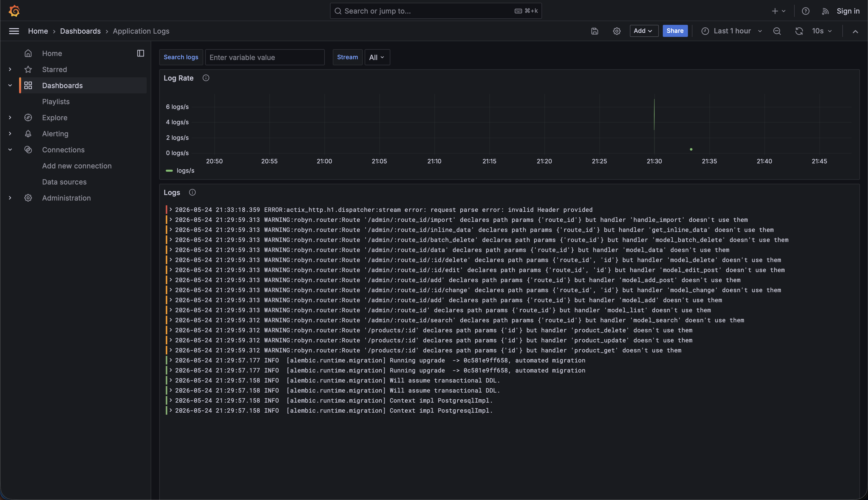Click the Search logs label
Viewport: 868px width, 500px height.
pos(181,57)
